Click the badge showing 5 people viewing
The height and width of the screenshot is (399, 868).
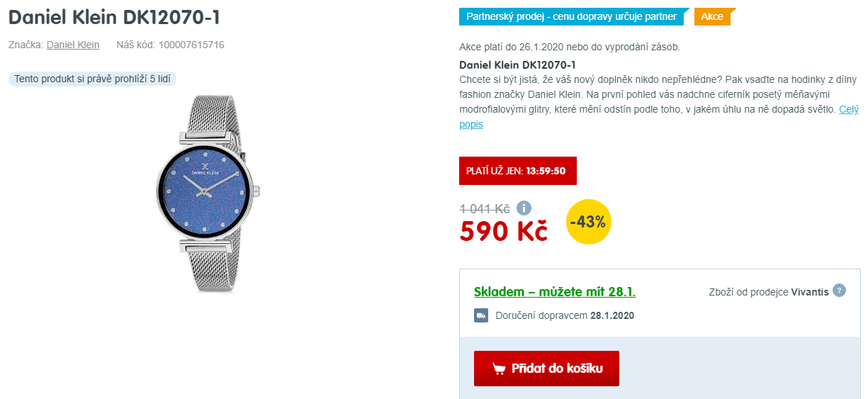pyautogui.click(x=92, y=79)
